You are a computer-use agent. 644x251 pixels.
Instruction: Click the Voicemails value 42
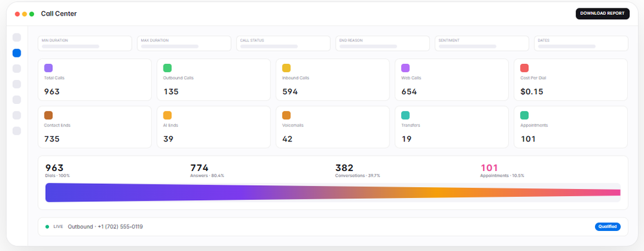pos(287,139)
